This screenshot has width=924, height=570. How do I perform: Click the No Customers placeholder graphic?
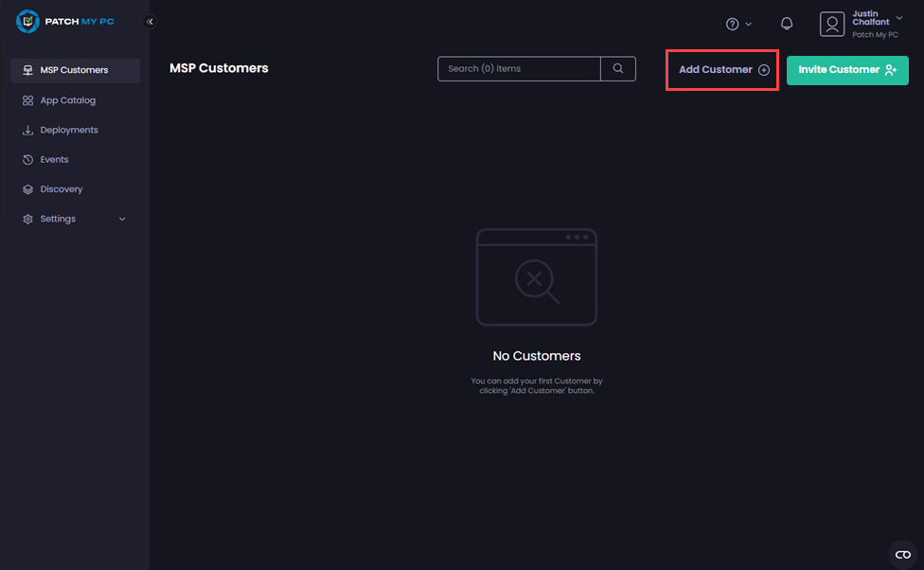click(x=537, y=276)
